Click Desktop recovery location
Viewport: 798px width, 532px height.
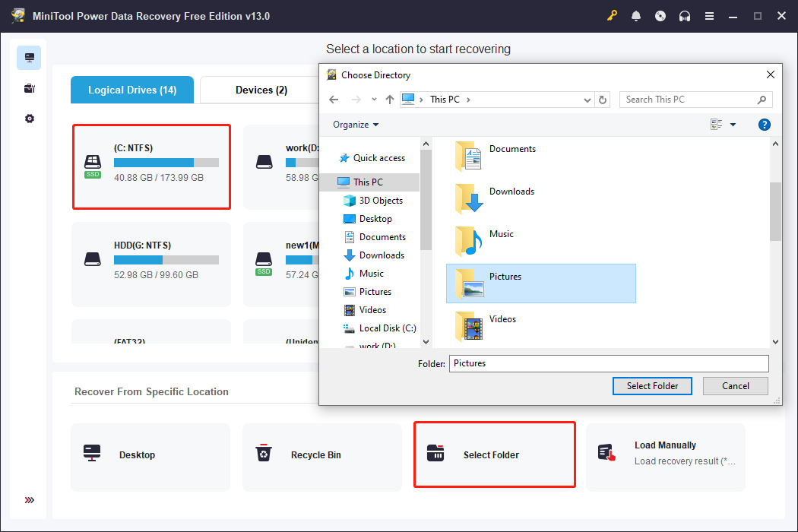pos(150,458)
